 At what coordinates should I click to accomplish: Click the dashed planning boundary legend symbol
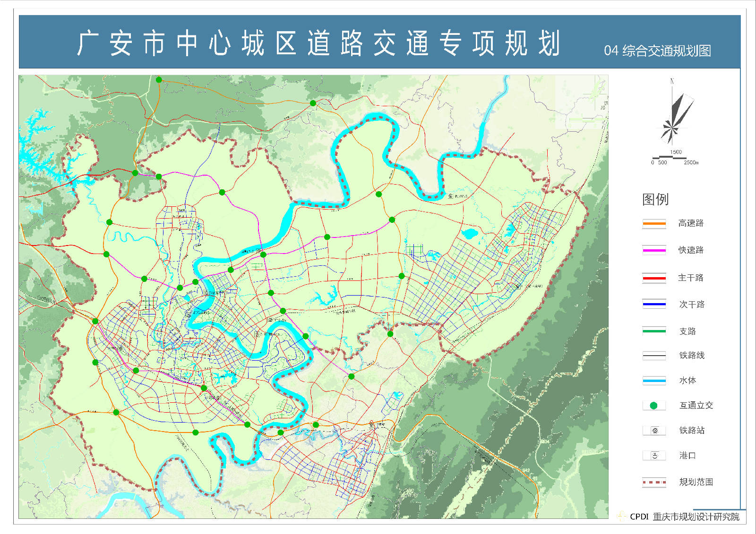click(654, 483)
